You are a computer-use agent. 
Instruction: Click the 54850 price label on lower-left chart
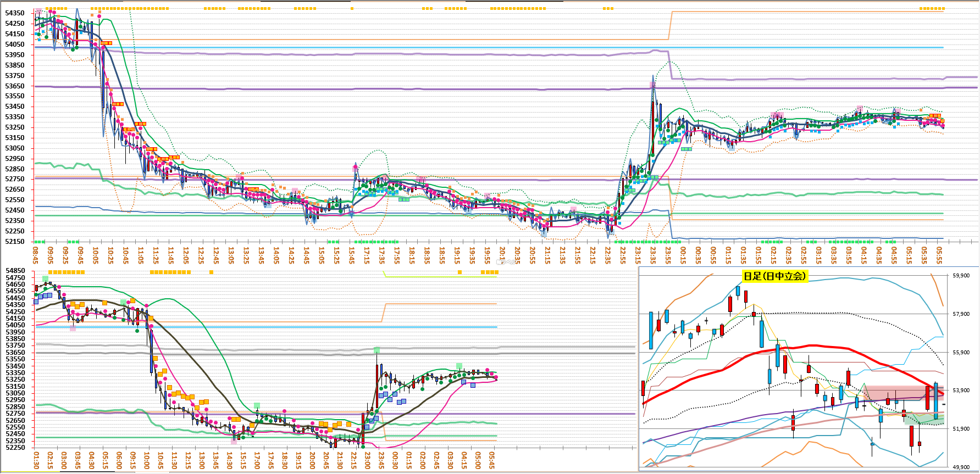(x=15, y=271)
